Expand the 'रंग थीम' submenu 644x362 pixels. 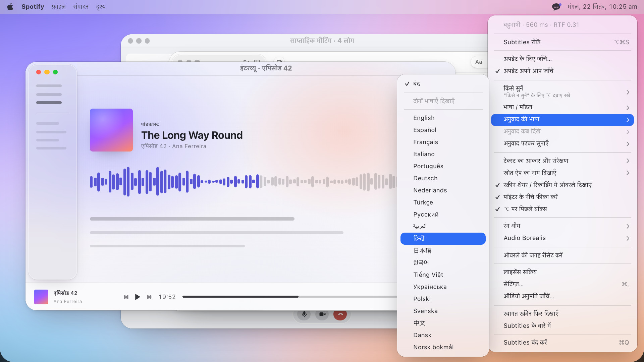(x=562, y=226)
